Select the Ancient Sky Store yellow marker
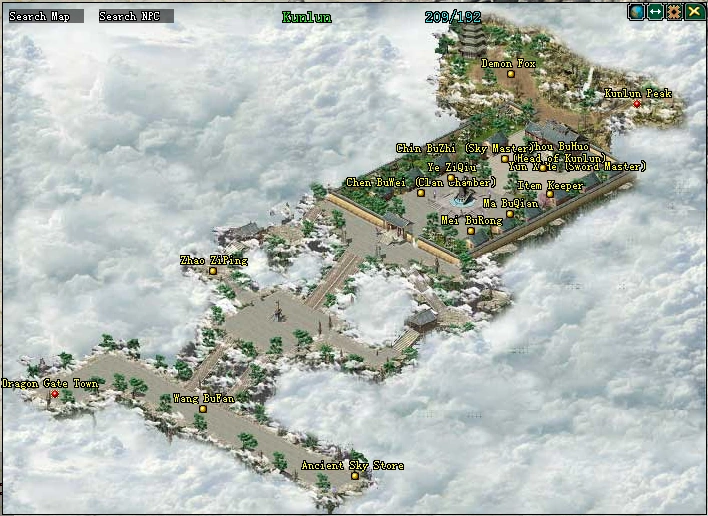The height and width of the screenshot is (516, 708). [355, 476]
